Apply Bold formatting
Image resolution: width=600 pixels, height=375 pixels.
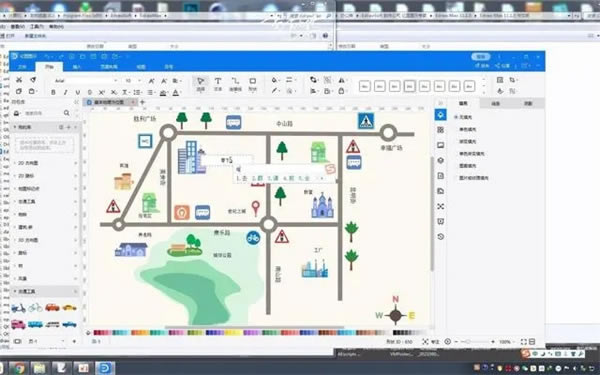tap(53, 92)
